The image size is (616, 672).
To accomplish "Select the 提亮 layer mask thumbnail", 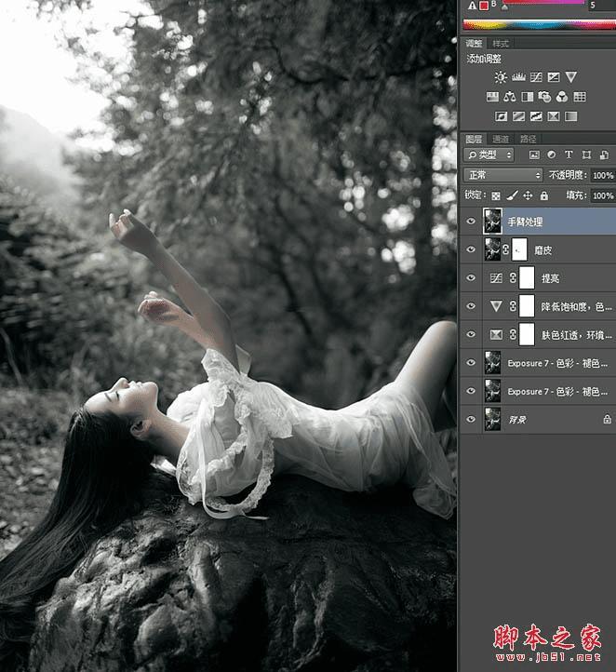I will click(x=527, y=278).
